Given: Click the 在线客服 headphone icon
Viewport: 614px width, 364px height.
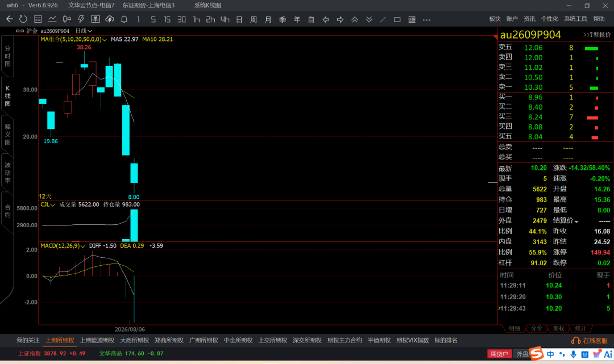Looking at the screenshot, I should coord(575,341).
